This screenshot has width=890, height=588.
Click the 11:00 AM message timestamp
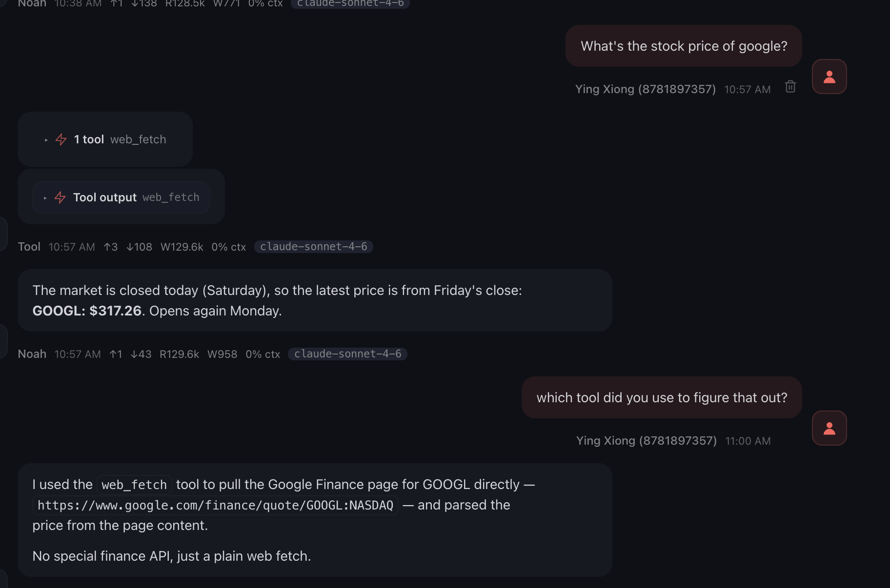point(748,441)
